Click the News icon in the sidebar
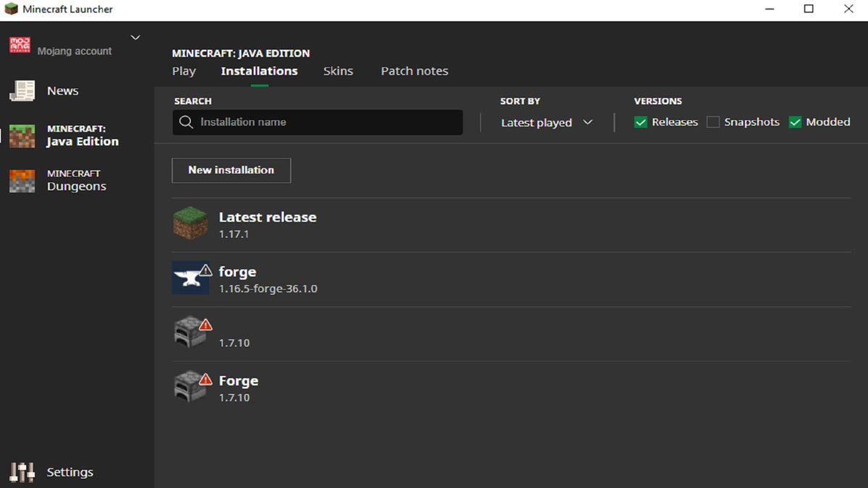Screen dimensions: 868x488 tap(22, 91)
